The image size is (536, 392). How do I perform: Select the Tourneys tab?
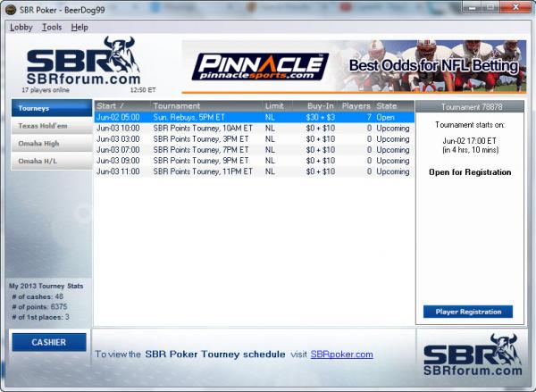click(x=51, y=108)
